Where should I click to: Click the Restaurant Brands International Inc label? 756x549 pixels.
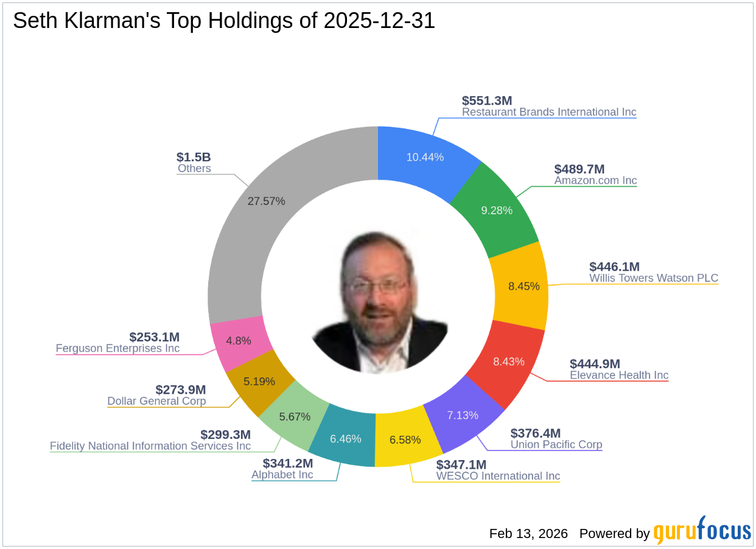tap(549, 112)
